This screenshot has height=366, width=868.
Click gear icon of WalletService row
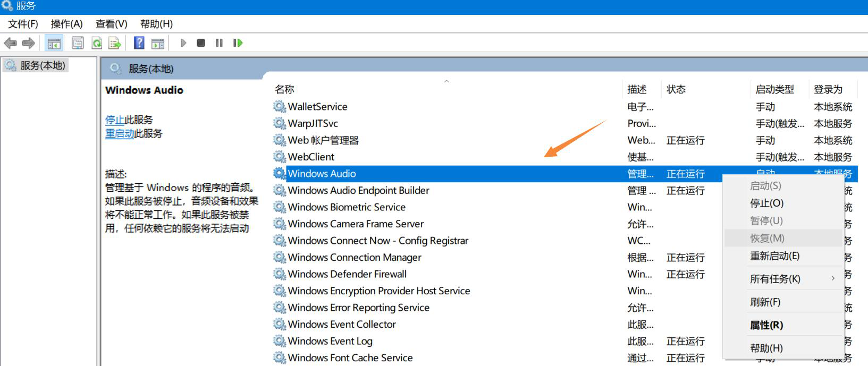coord(280,107)
